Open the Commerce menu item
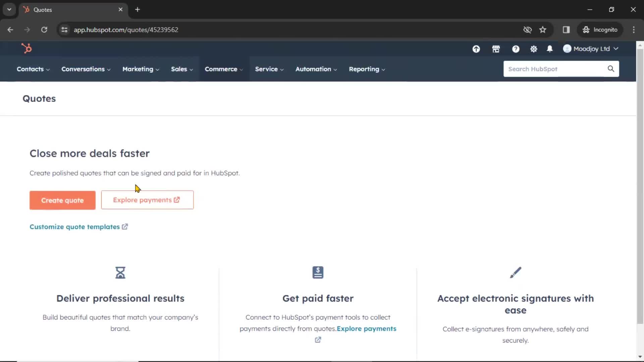The width and height of the screenshot is (644, 362). tap(223, 69)
